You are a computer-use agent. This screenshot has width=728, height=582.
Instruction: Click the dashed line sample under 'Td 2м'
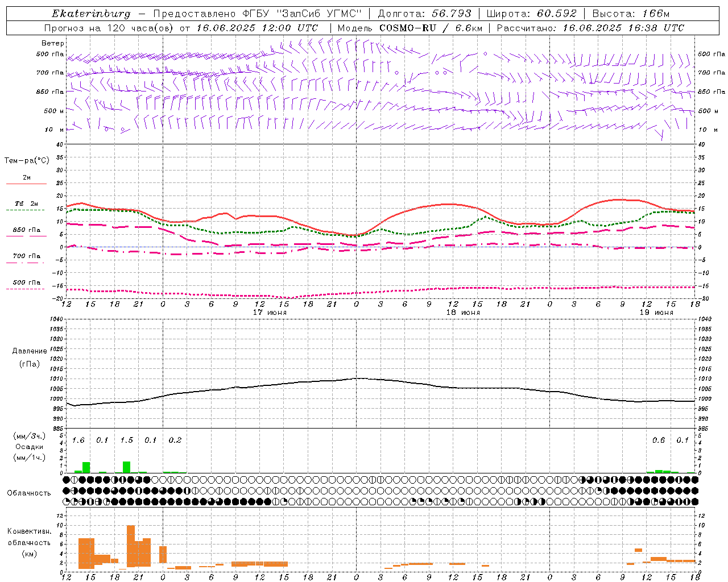pyautogui.click(x=25, y=210)
